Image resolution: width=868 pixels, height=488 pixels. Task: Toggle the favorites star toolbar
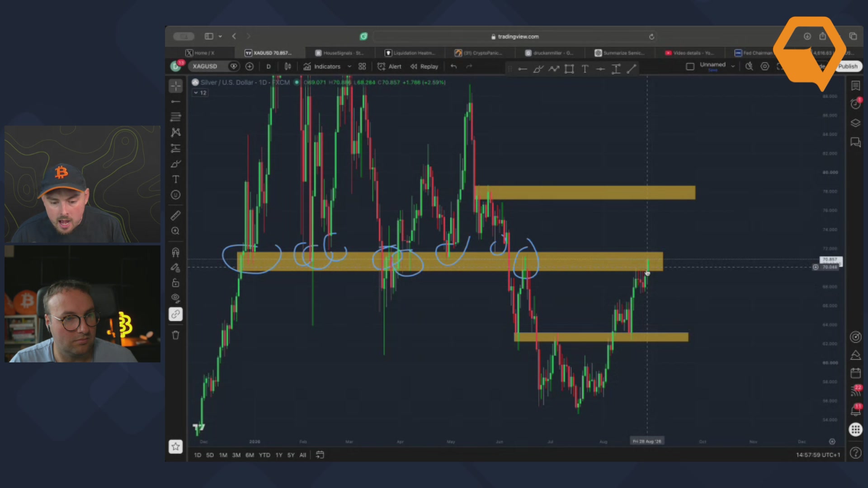click(x=176, y=446)
